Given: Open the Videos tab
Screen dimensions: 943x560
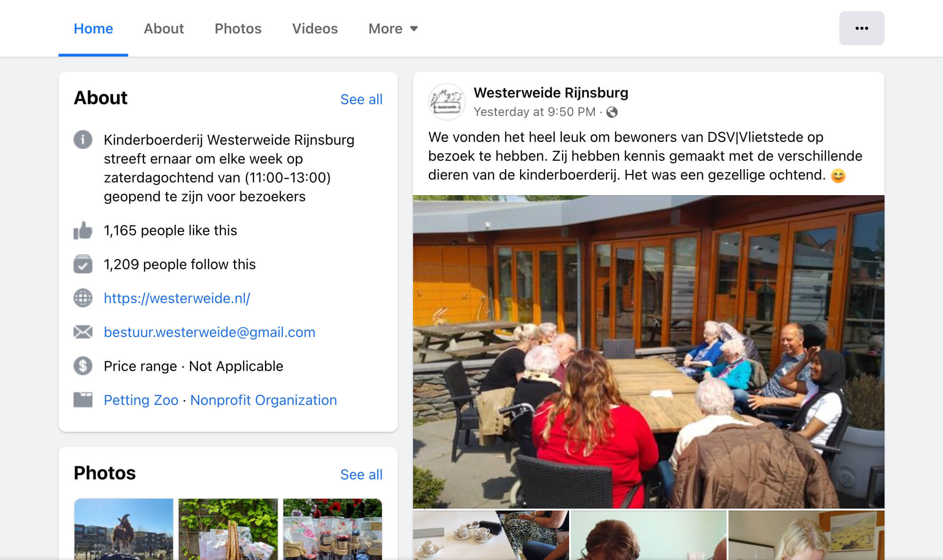Looking at the screenshot, I should click(x=315, y=29).
